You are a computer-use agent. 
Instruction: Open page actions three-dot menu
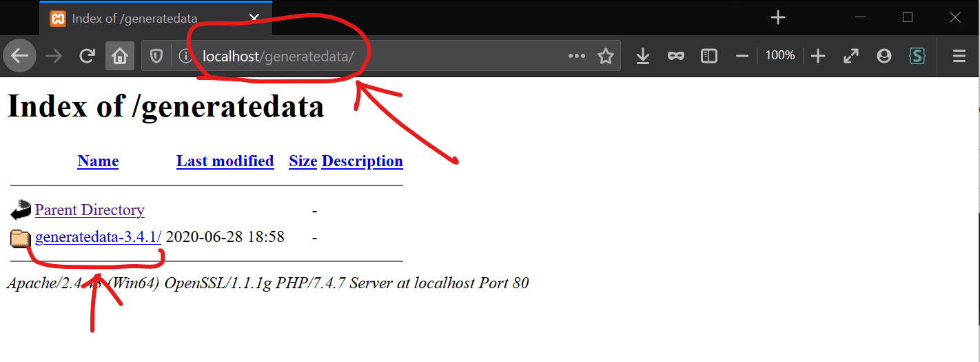click(577, 56)
